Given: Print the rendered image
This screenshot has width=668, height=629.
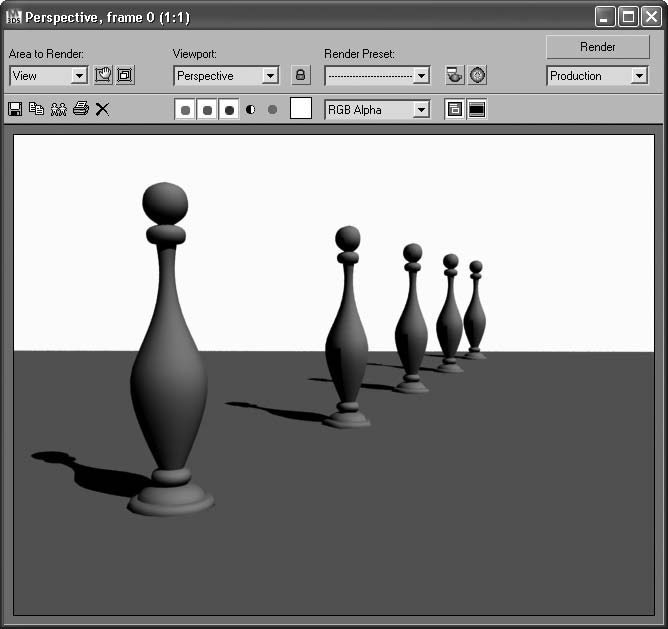Looking at the screenshot, I should click(80, 109).
